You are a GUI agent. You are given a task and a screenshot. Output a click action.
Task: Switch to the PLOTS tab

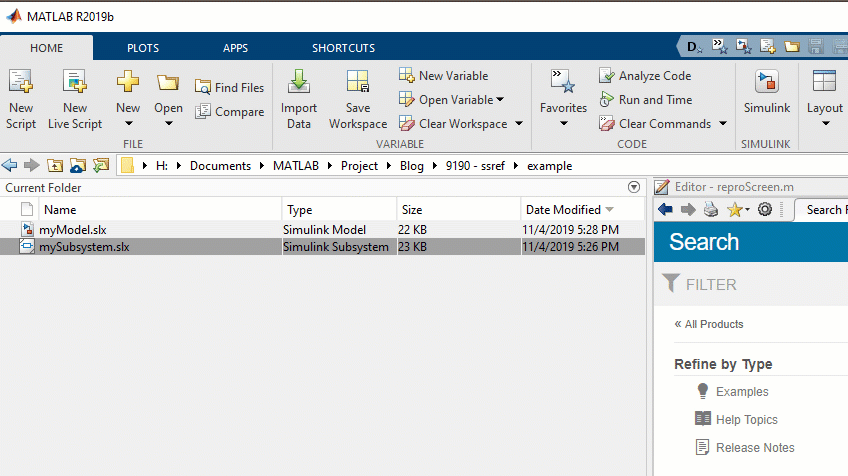tap(142, 48)
